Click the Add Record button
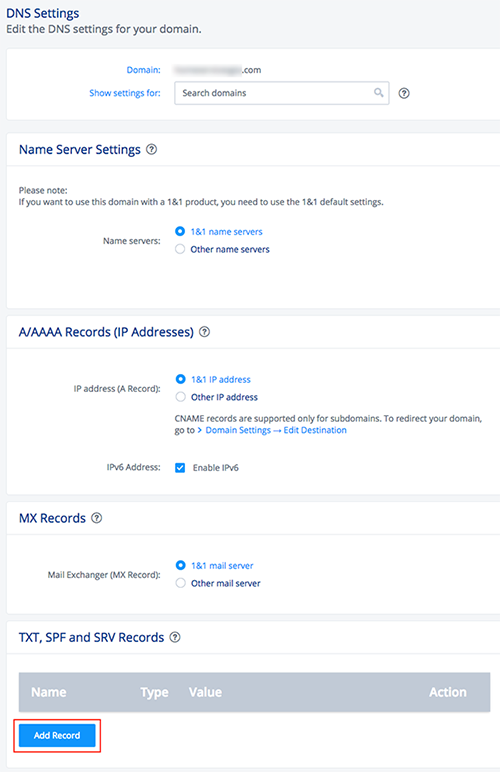500x772 pixels. tap(57, 736)
